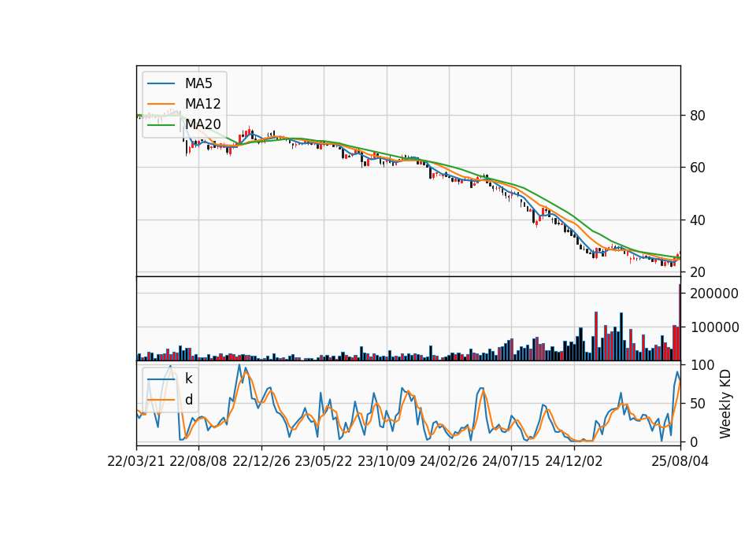Click the orange d legend line sample
The width and height of the screenshot is (756, 543).
click(x=161, y=400)
